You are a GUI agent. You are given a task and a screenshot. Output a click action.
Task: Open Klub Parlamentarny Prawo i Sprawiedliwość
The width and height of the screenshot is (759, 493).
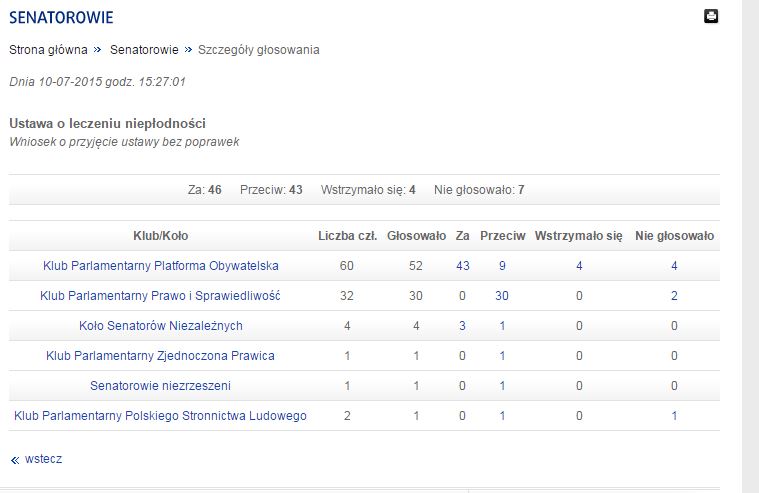pos(160,296)
